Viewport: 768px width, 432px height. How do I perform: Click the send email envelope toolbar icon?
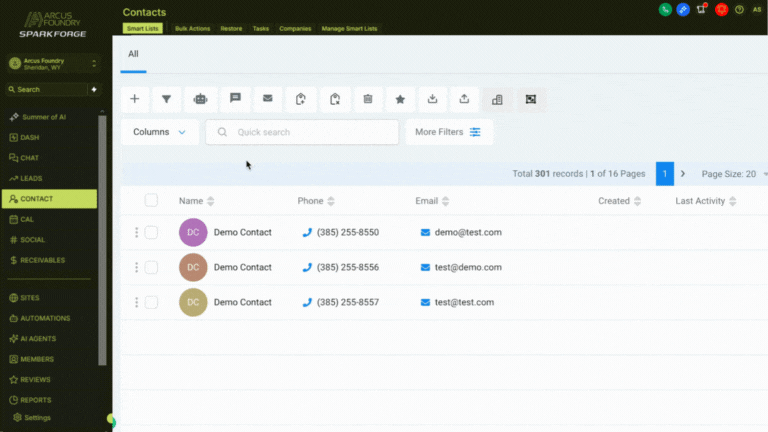pyautogui.click(x=267, y=99)
